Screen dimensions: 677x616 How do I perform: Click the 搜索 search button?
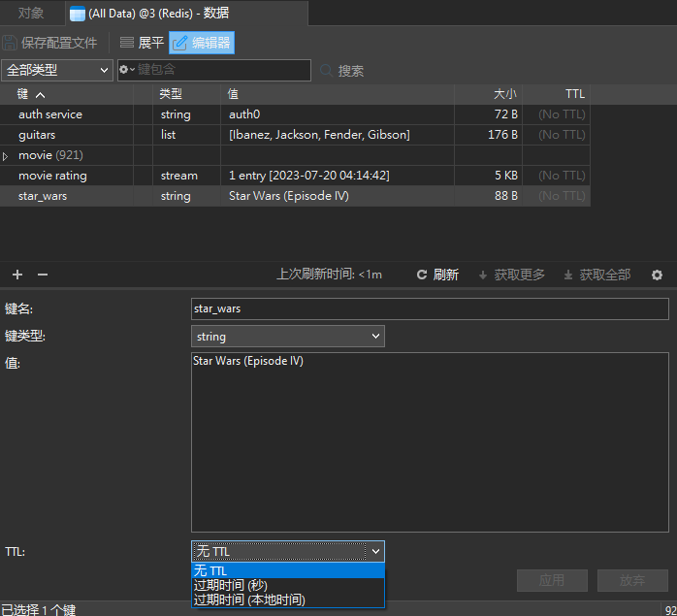[342, 71]
